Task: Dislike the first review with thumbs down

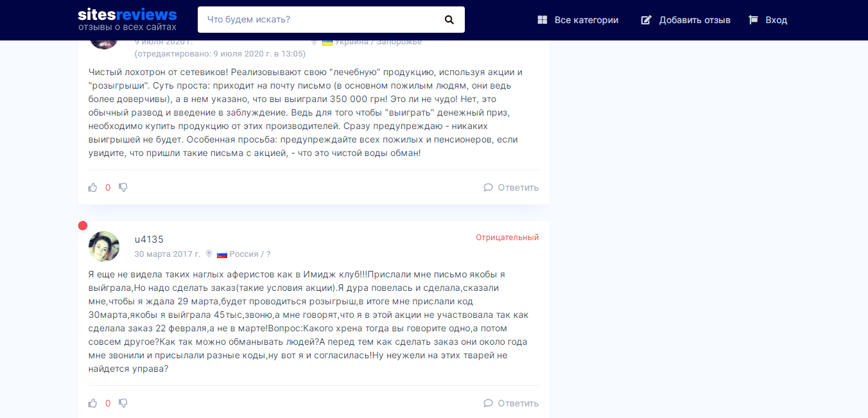Action: click(123, 187)
